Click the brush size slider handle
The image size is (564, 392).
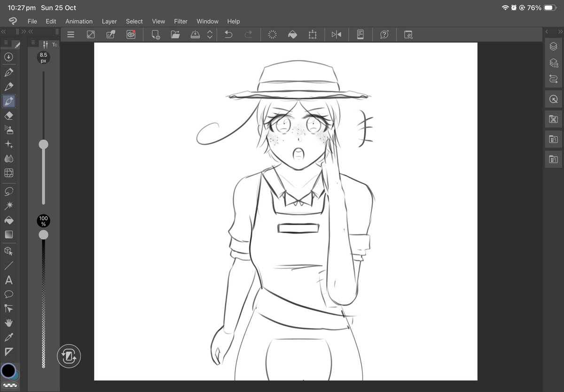tap(43, 144)
